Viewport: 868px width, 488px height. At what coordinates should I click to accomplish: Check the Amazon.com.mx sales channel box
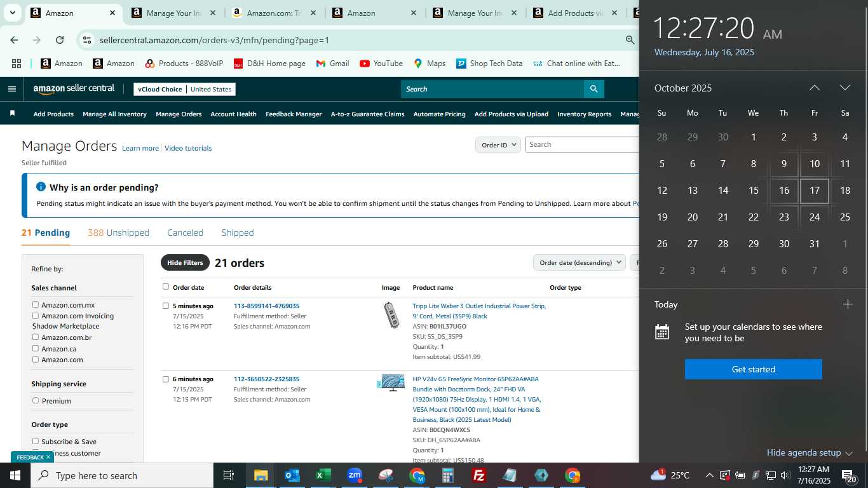[36, 305]
